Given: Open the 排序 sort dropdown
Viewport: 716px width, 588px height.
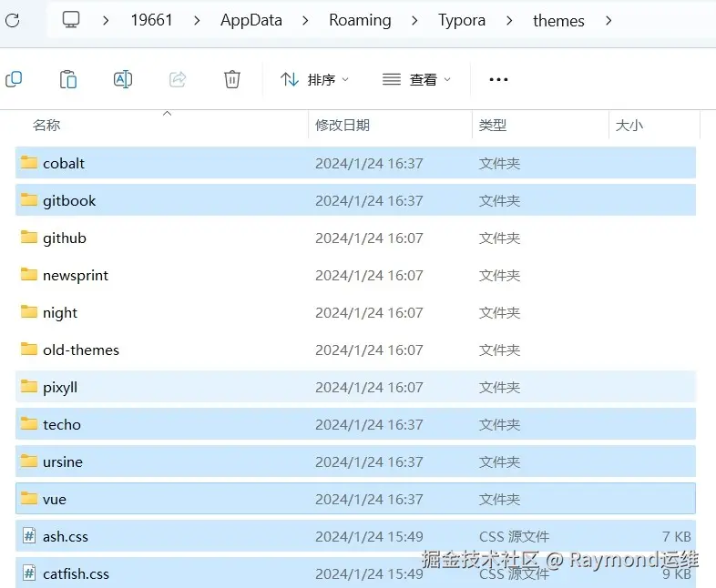Looking at the screenshot, I should click(314, 80).
